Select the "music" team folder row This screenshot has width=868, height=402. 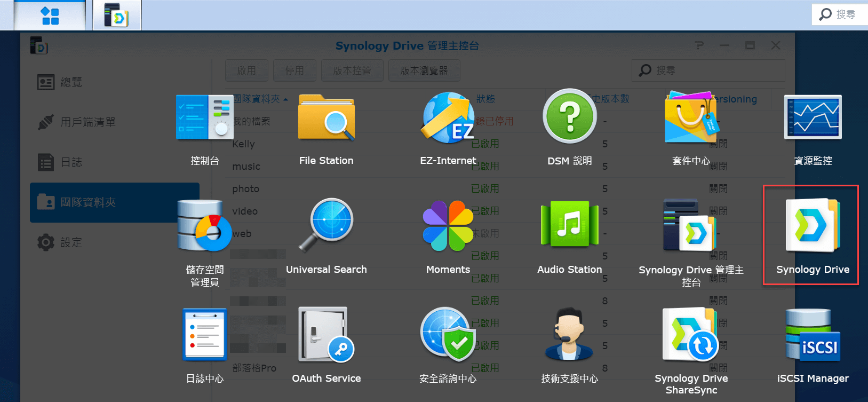[504, 167]
